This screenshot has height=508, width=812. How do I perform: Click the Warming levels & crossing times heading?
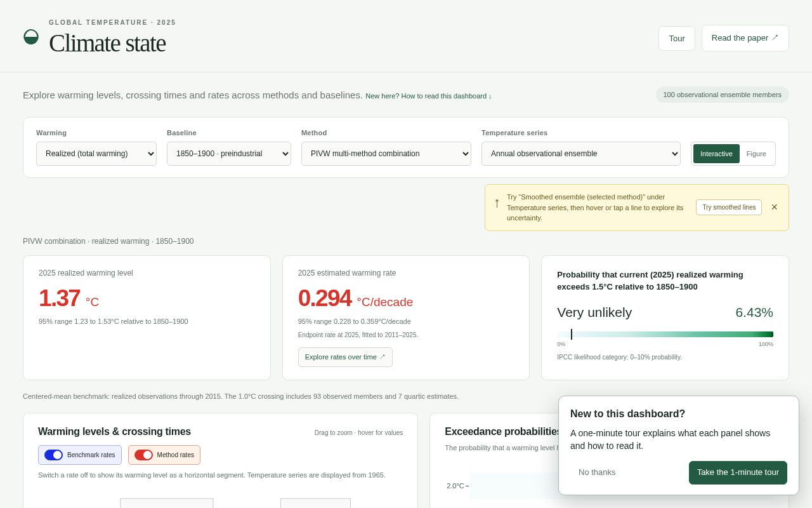point(114,432)
